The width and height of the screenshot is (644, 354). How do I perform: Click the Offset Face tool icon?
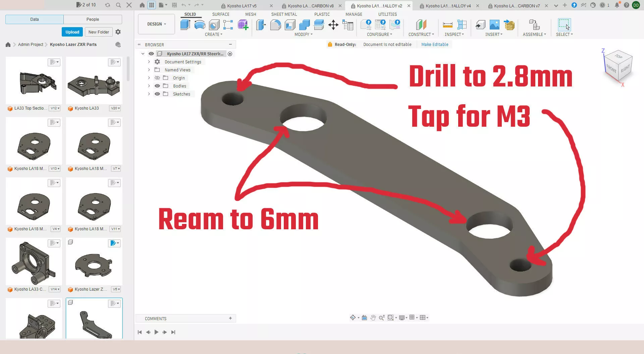pos(319,25)
